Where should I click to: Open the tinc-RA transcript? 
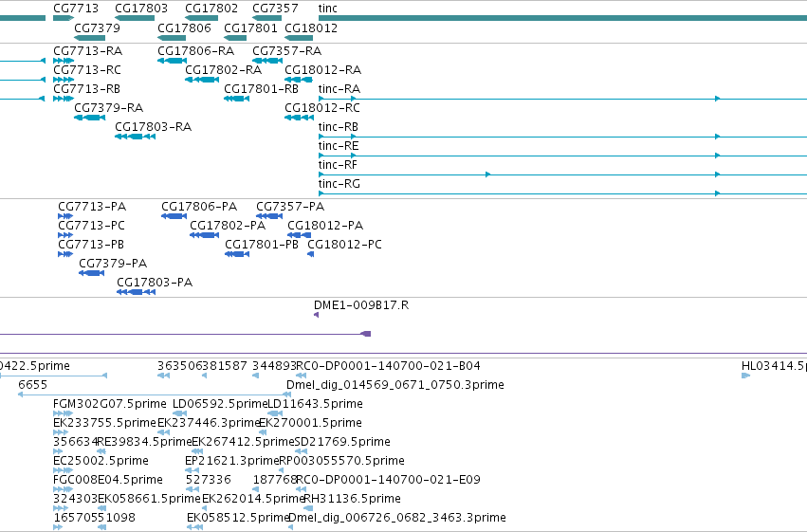pyautogui.click(x=339, y=89)
